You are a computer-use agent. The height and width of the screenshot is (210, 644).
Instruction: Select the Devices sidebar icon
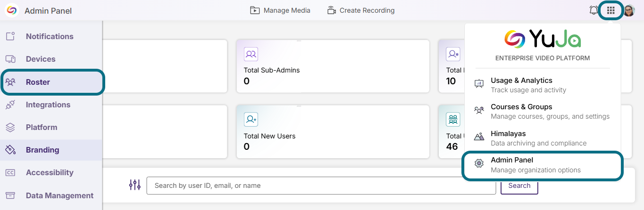tap(10, 59)
